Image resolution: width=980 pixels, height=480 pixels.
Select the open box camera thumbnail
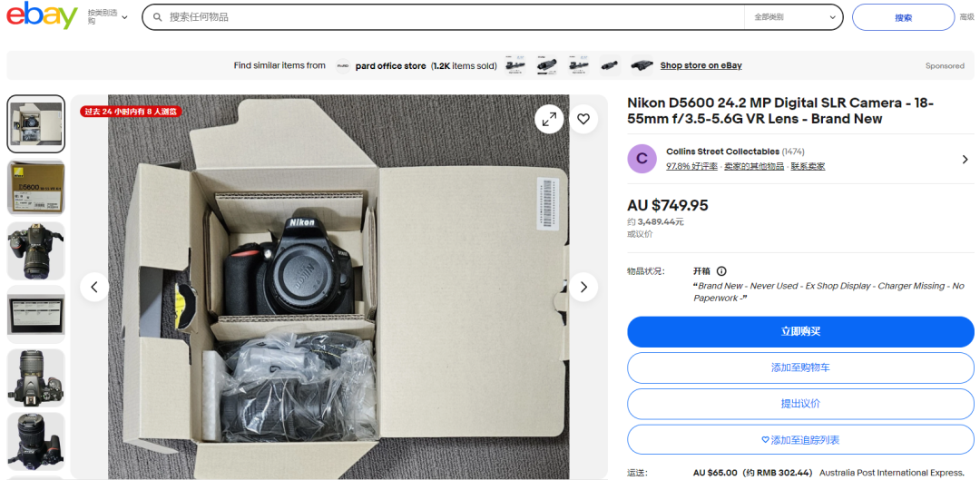(x=36, y=123)
